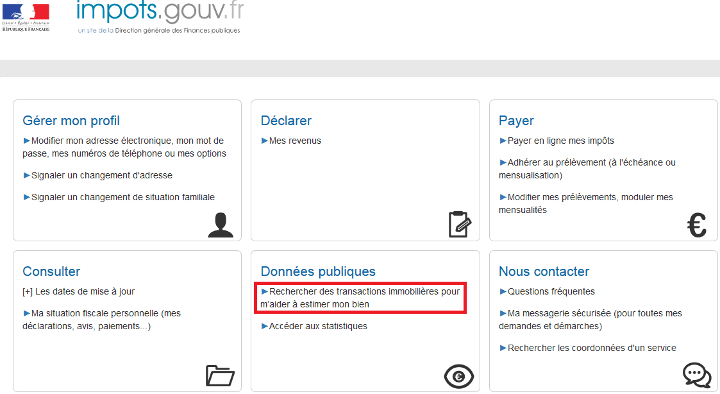Open the Gérer mon profil heading
Viewport: 720px width, 394px height.
click(71, 121)
